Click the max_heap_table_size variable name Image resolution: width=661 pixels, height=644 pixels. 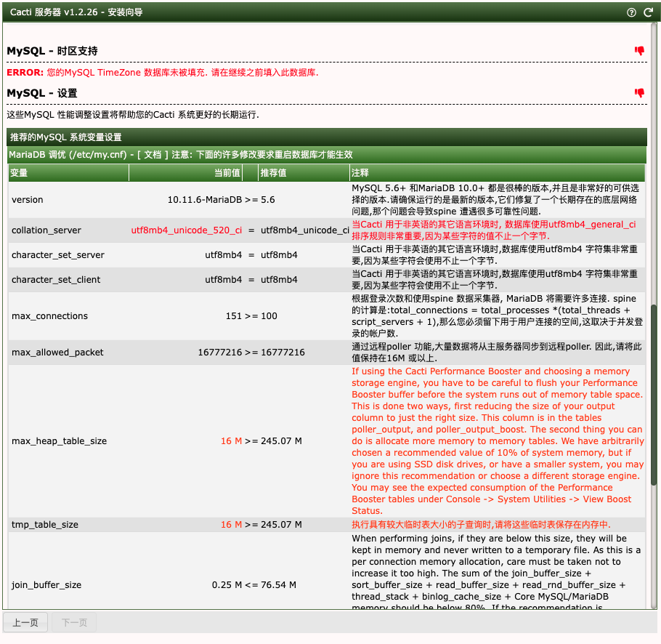click(x=59, y=441)
